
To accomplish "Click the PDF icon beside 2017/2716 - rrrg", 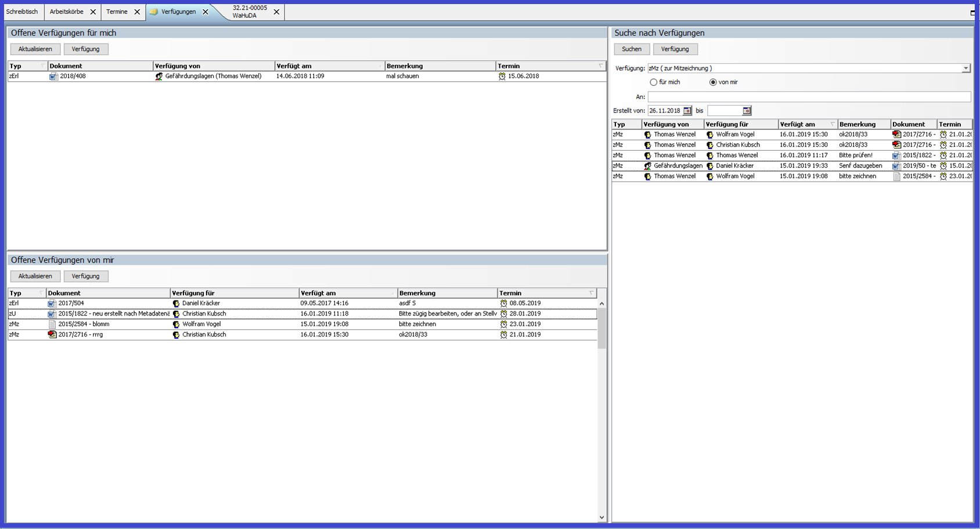I will (x=52, y=335).
